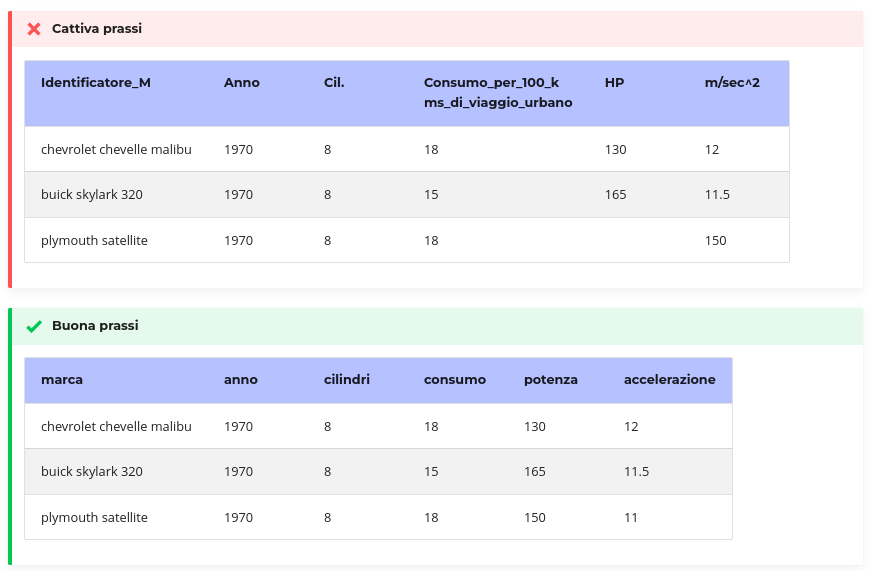Screen dimensions: 874x571
Task: Click the potenza column header
Action: 551,380
